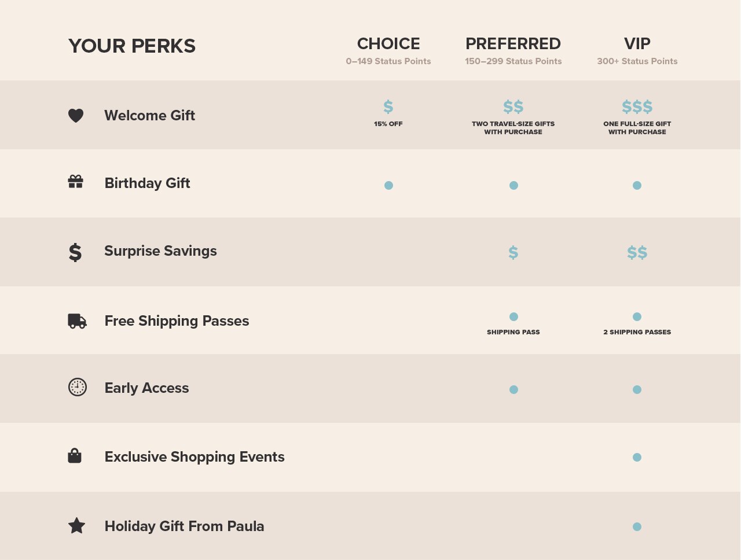Select the dollar sign icon beside Surprise Savings
741x560 pixels.
75,252
